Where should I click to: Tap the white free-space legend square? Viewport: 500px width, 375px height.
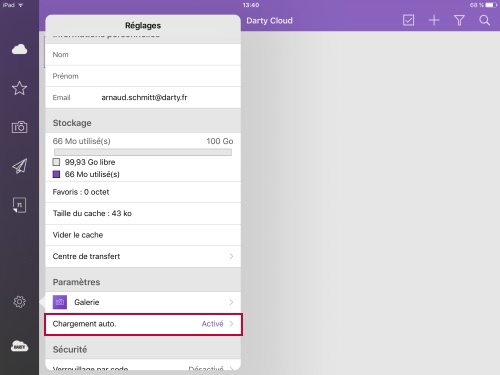(56, 162)
